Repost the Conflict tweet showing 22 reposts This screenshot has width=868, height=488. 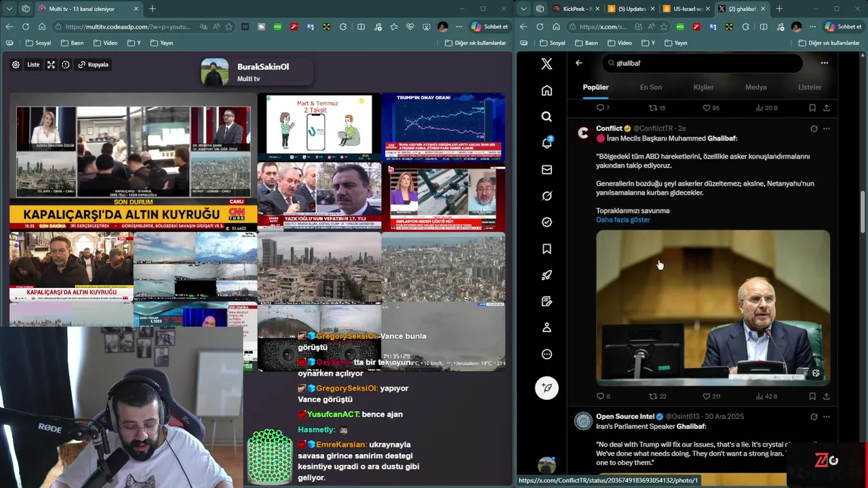pyautogui.click(x=658, y=396)
